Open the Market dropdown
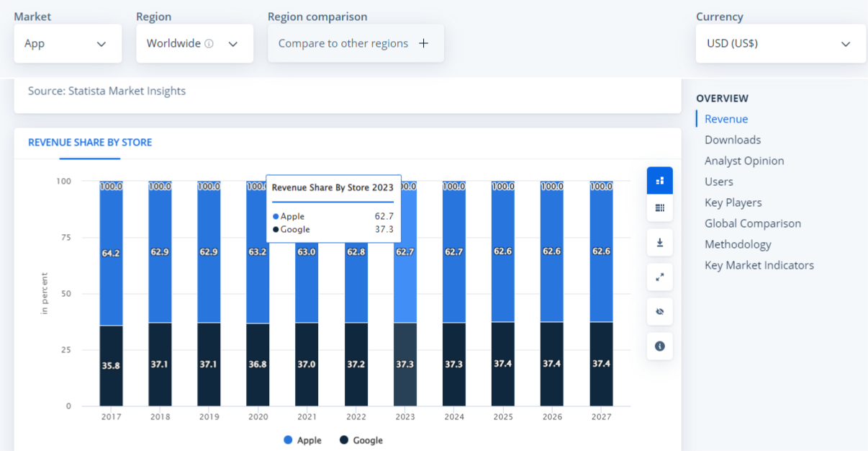The image size is (868, 451). pyautogui.click(x=65, y=43)
